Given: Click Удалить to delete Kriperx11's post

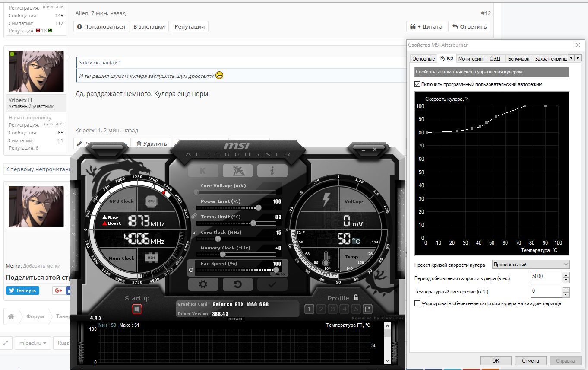Looking at the screenshot, I should (x=152, y=144).
